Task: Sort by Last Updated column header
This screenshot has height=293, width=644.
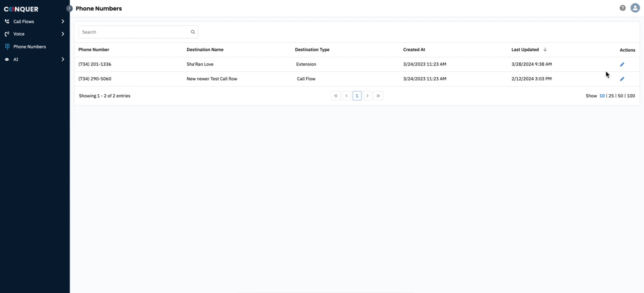Action: click(x=525, y=50)
